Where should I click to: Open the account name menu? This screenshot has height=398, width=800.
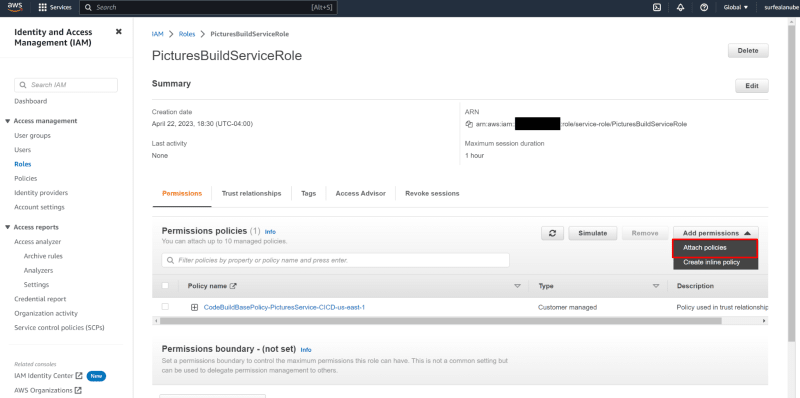tap(781, 8)
